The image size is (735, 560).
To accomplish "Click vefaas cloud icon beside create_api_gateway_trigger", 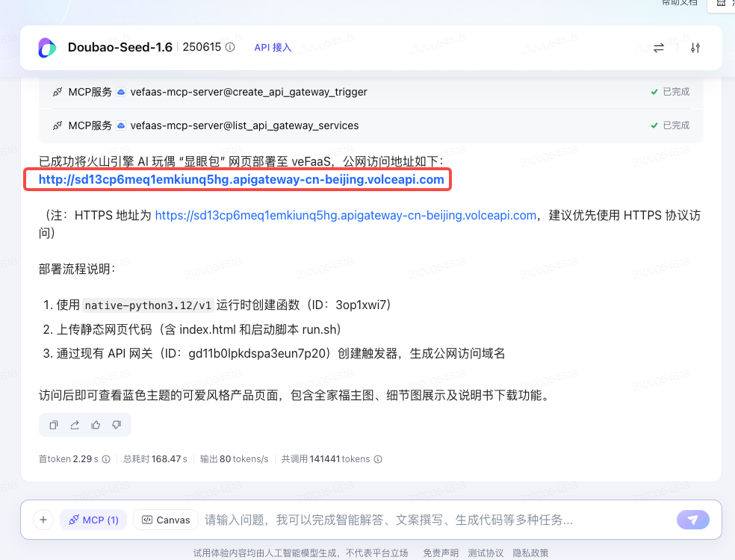I will [121, 92].
